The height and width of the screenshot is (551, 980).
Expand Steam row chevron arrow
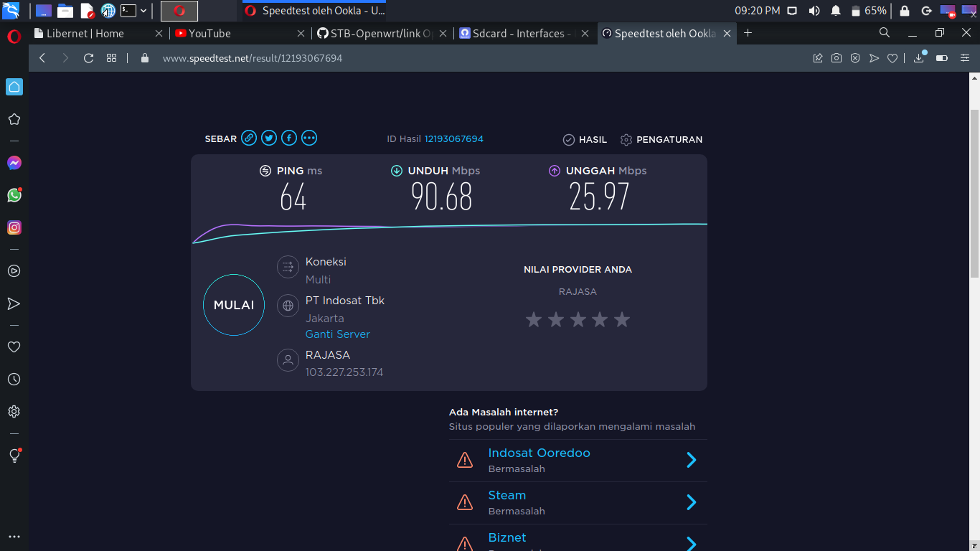(692, 502)
